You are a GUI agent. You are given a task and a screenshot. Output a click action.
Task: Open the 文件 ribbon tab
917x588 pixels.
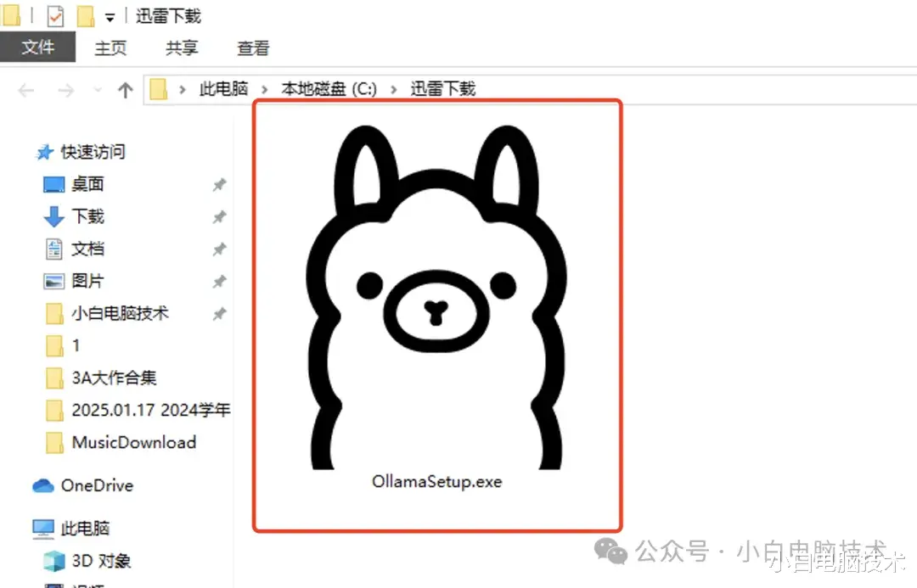37,47
